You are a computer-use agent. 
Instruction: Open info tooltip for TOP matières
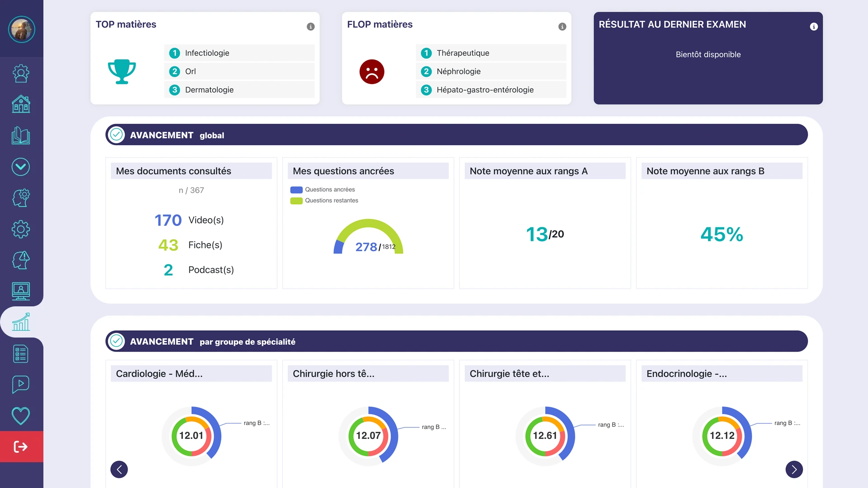point(311,27)
